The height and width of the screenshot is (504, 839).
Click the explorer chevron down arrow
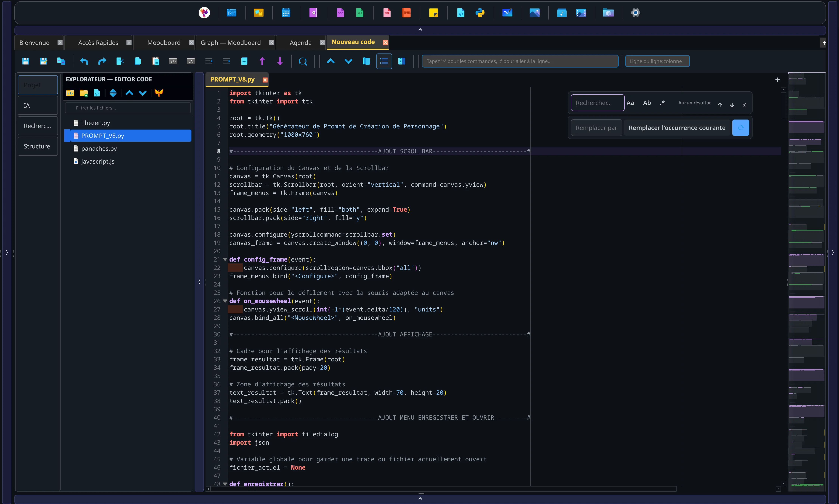click(x=143, y=93)
